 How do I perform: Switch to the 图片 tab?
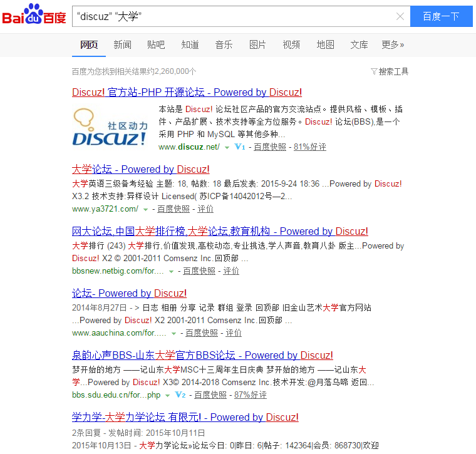pos(257,45)
